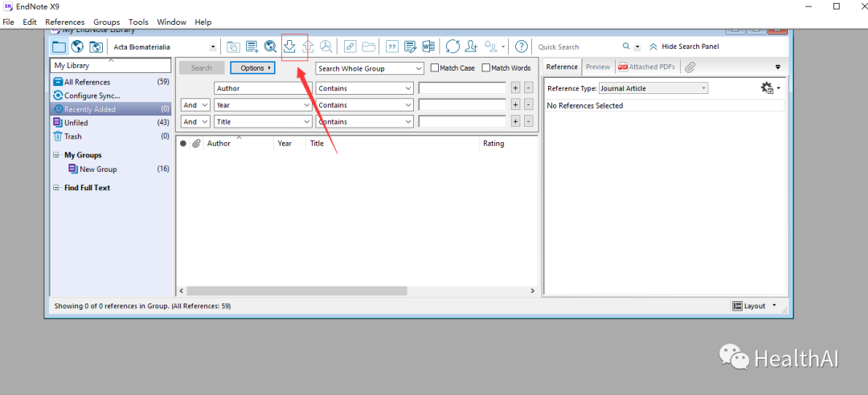Collapse the My Groups set

tap(56, 155)
